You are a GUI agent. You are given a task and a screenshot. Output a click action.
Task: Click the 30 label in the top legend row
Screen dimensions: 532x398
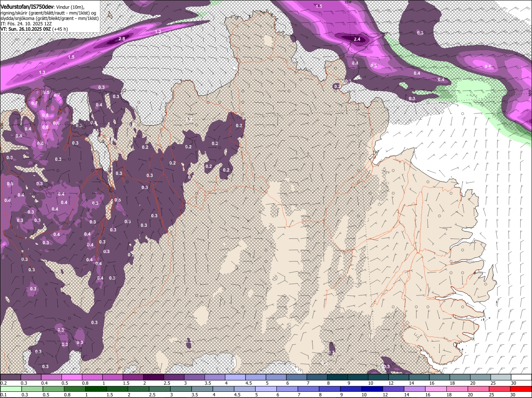[x=514, y=383]
